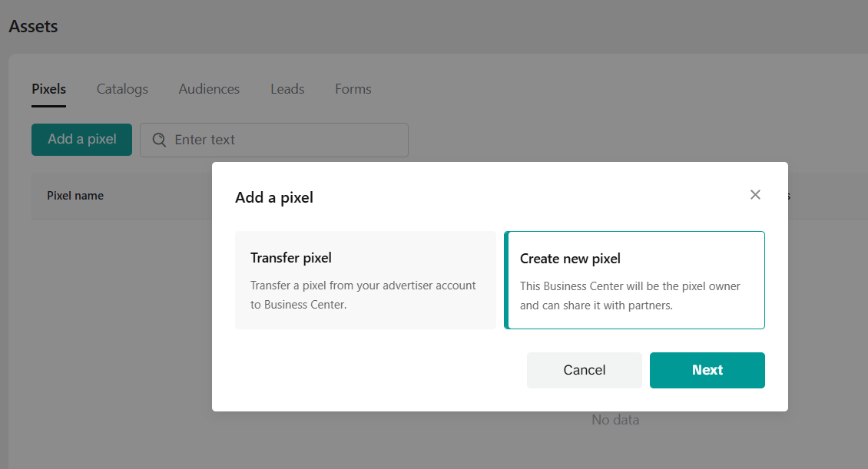Click teal selection bar on Create new pixel
This screenshot has width=868, height=469.
tap(506, 280)
